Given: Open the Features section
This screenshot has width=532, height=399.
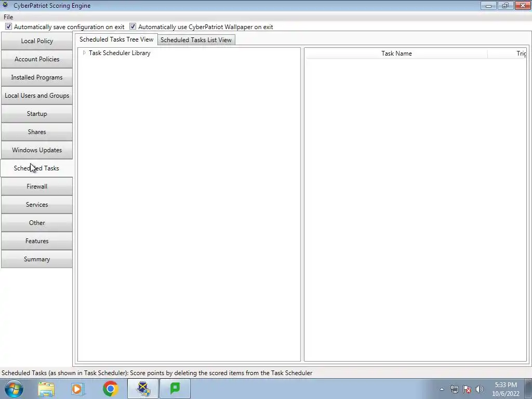Looking at the screenshot, I should tap(37, 241).
